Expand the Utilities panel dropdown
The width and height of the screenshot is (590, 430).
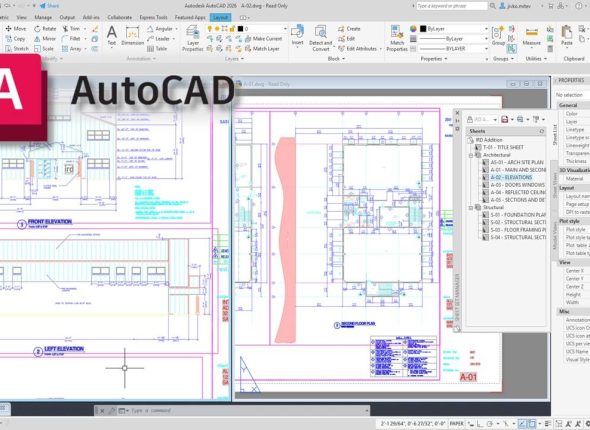(536, 59)
